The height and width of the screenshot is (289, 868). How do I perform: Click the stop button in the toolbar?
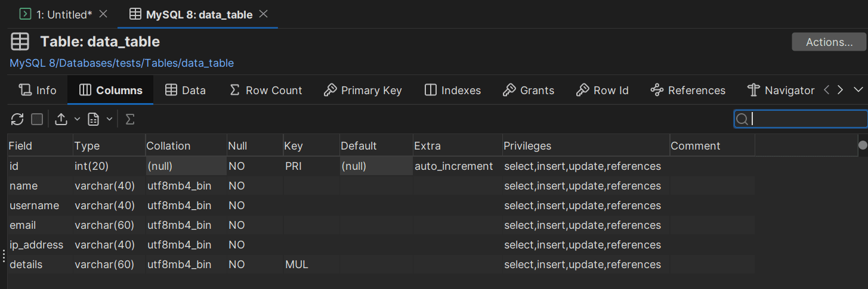[37, 119]
